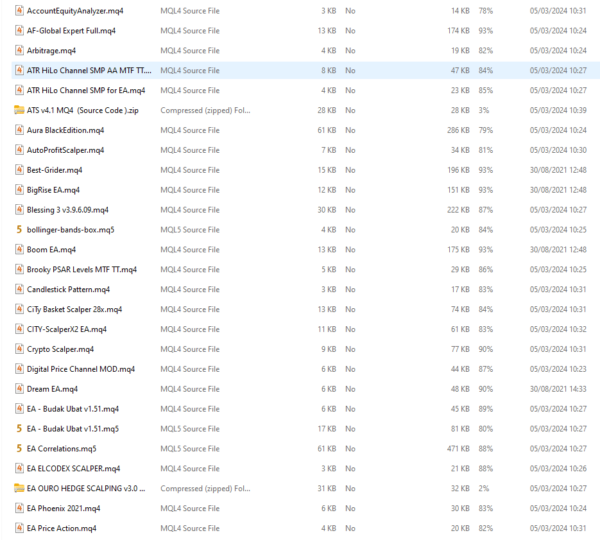Select the Dream EA.mq4 file name

[52, 389]
